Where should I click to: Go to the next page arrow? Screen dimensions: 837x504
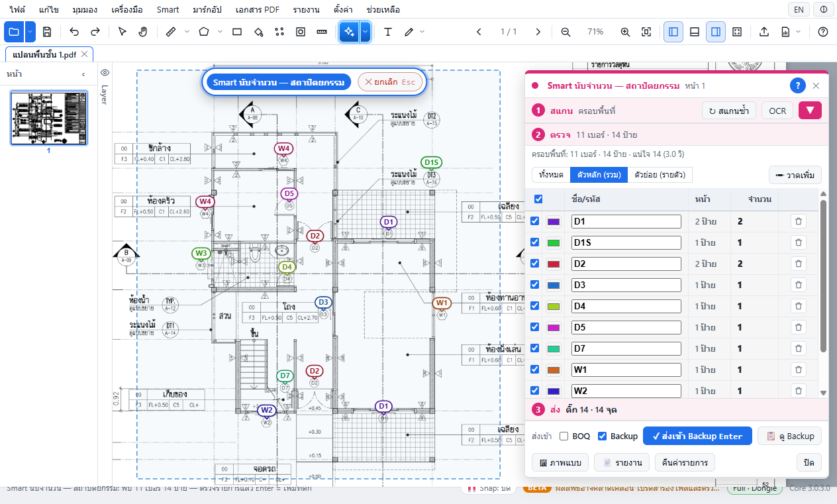[538, 32]
